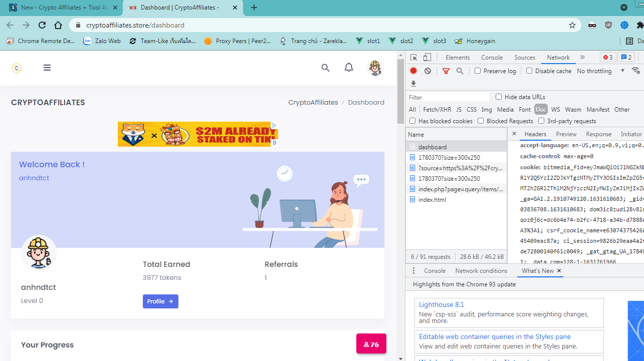Go back in browser history

10,25
